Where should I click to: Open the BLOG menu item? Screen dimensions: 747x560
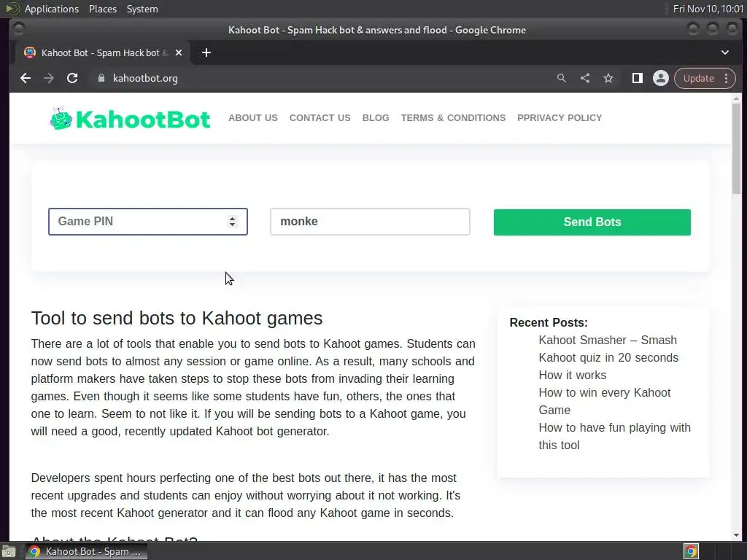tap(376, 117)
